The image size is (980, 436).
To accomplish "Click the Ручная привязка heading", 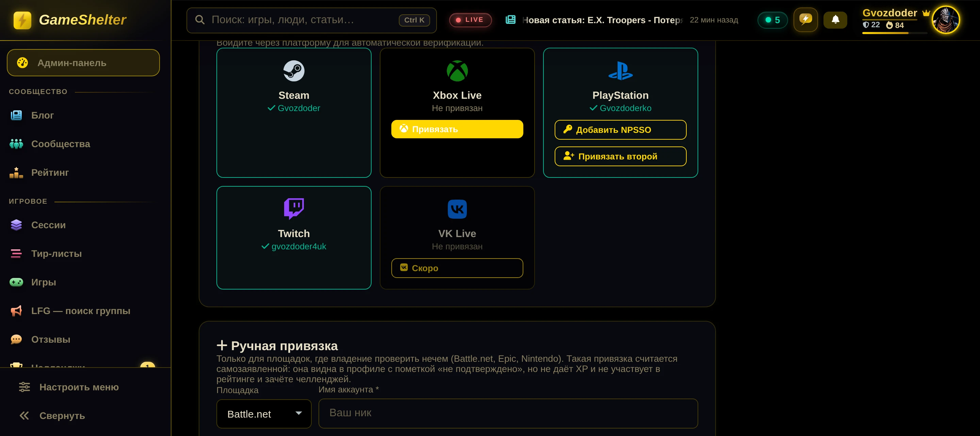I will click(277, 346).
